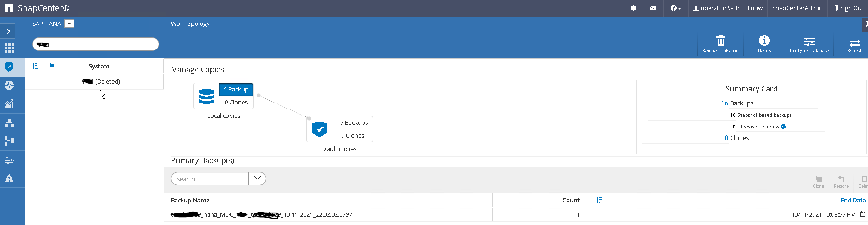Click the Count column header
Screen dimensions: 868x225
coord(571,200)
